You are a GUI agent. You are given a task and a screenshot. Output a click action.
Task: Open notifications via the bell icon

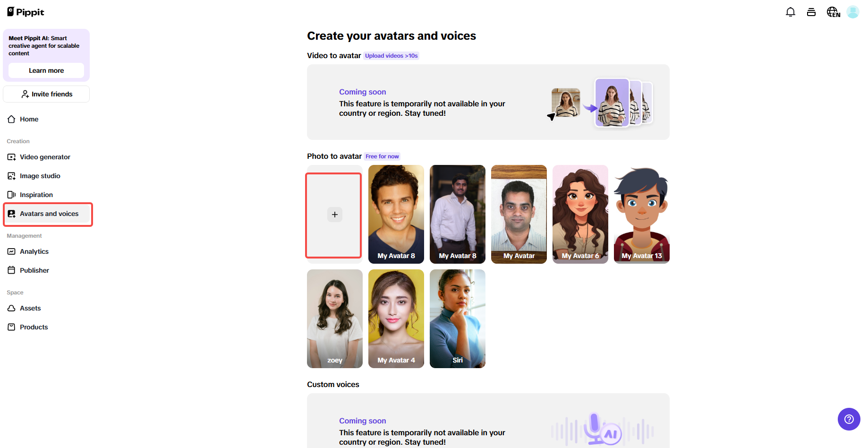coord(790,12)
